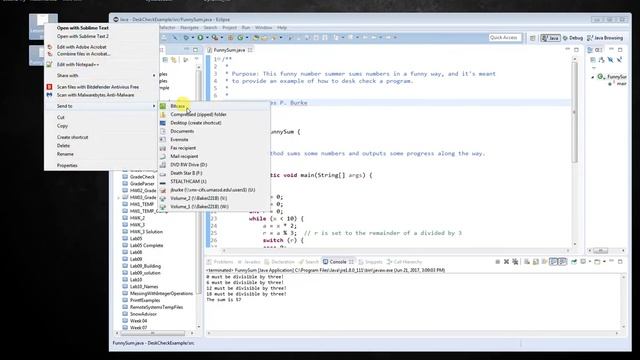Image resolution: width=640 pixels, height=360 pixels.
Task: Open the New Java Class dropdown arrow
Action: (x=247, y=38)
